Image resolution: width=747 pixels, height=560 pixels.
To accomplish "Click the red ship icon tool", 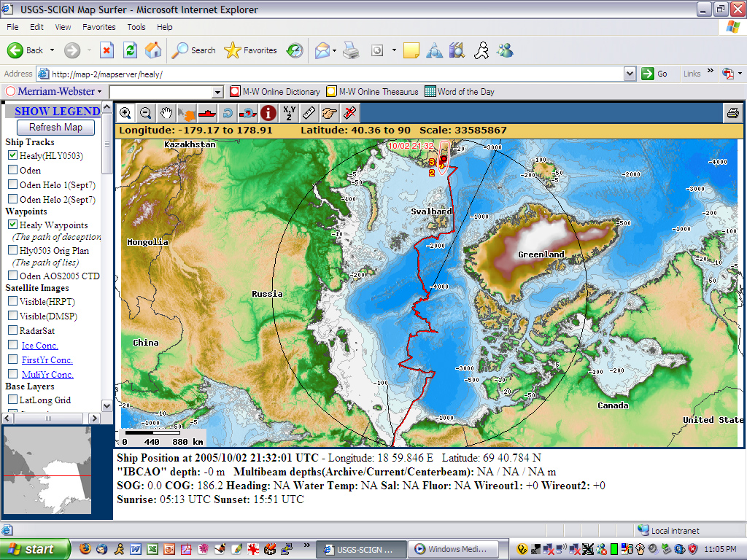I will pyautogui.click(x=207, y=113).
